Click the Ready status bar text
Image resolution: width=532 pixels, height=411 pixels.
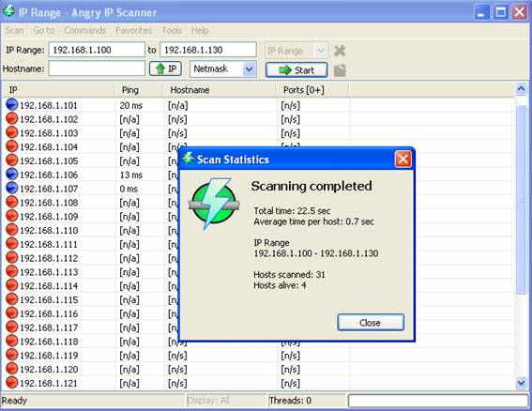(x=14, y=401)
